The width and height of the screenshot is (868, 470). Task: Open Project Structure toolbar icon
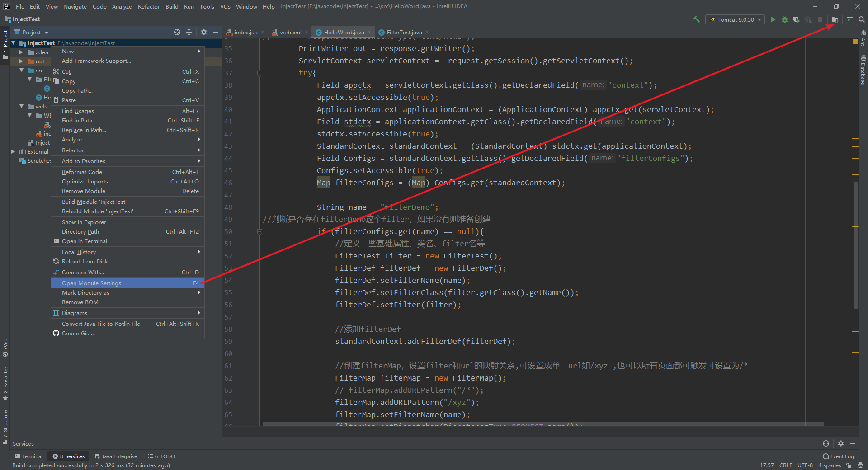coord(835,19)
